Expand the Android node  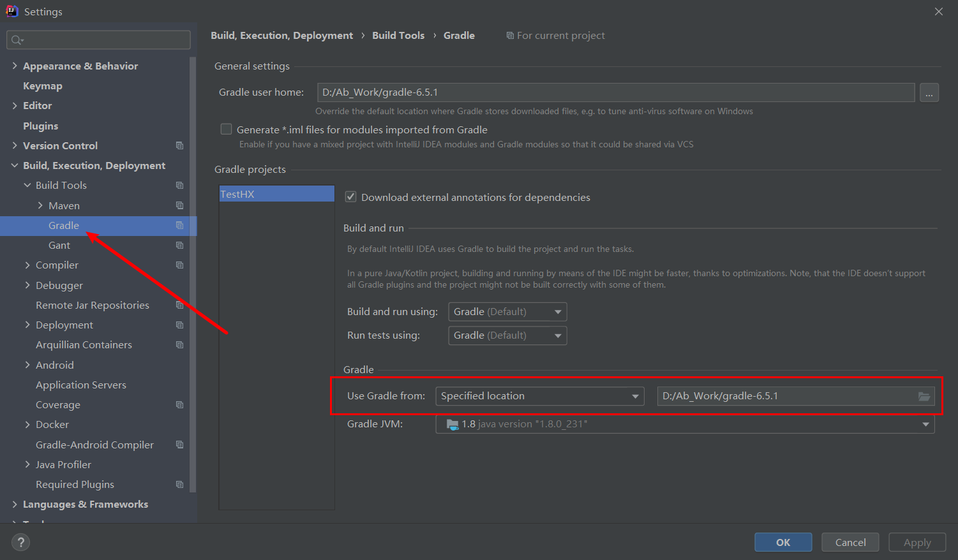click(27, 365)
